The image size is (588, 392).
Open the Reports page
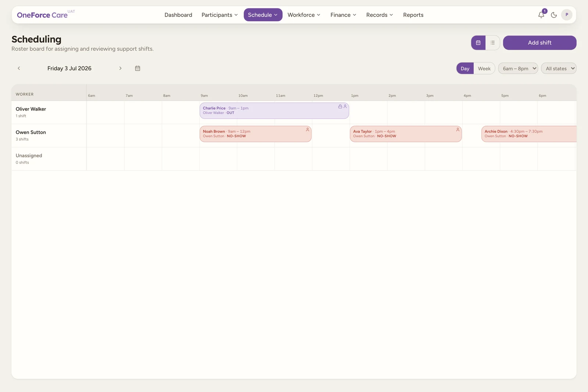(413, 15)
